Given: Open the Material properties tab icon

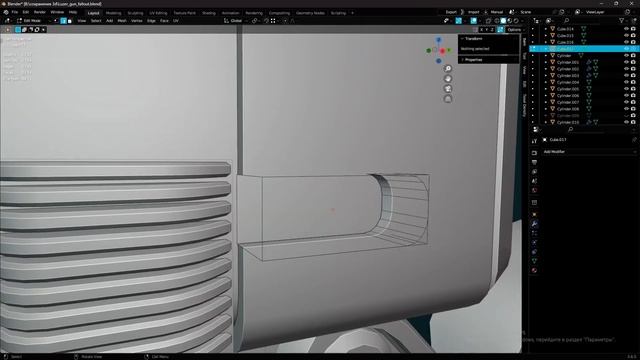Looking at the screenshot, I should 534,270.
